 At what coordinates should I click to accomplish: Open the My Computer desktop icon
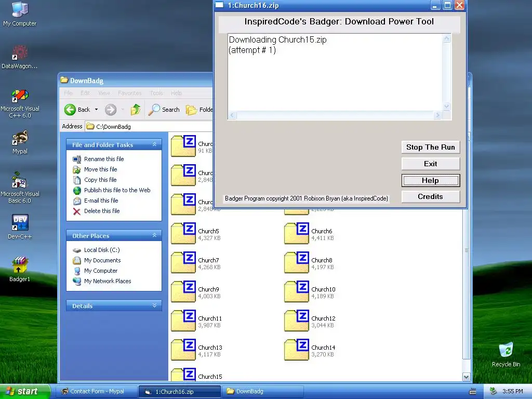coord(20,14)
